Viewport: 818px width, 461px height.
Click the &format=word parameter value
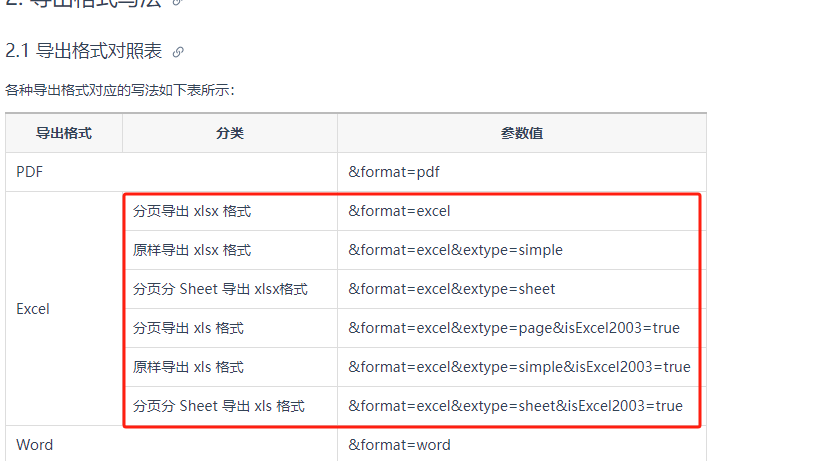pos(400,445)
